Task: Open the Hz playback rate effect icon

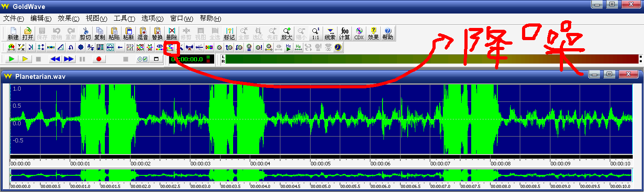Action: tap(288, 47)
